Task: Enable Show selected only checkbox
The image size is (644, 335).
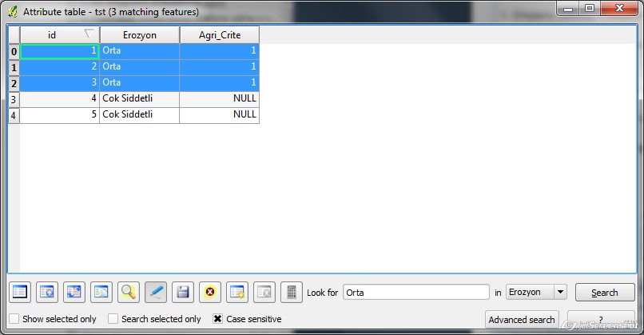Action: click(14, 318)
